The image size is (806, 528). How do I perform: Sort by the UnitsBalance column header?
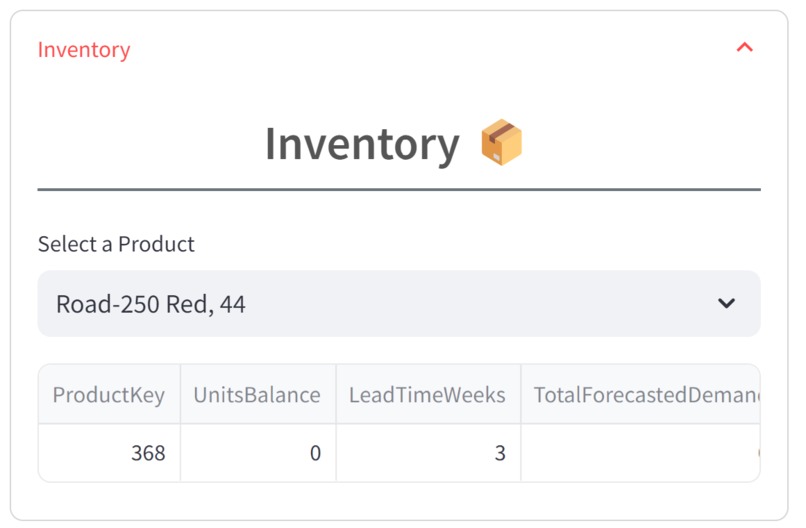(x=257, y=395)
